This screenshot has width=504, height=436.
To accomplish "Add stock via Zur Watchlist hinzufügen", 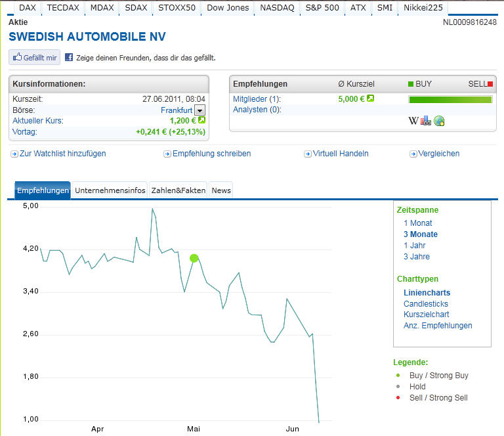I will click(63, 154).
